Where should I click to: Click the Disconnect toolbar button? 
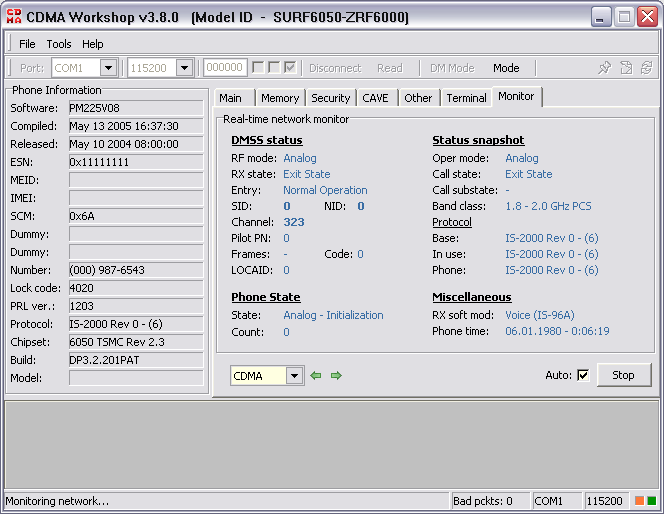coord(335,68)
